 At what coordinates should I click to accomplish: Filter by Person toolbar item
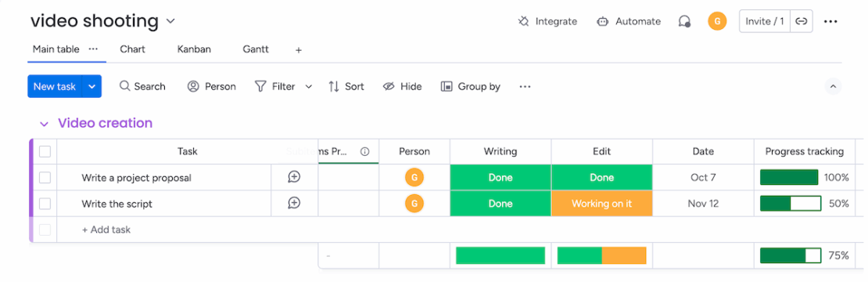pos(211,86)
